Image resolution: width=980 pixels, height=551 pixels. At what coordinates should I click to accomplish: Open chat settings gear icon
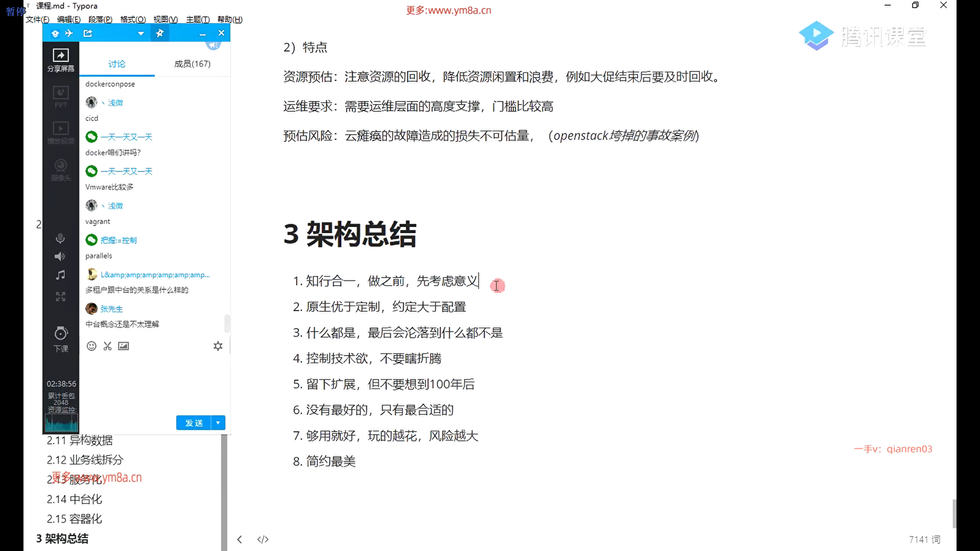pos(218,346)
